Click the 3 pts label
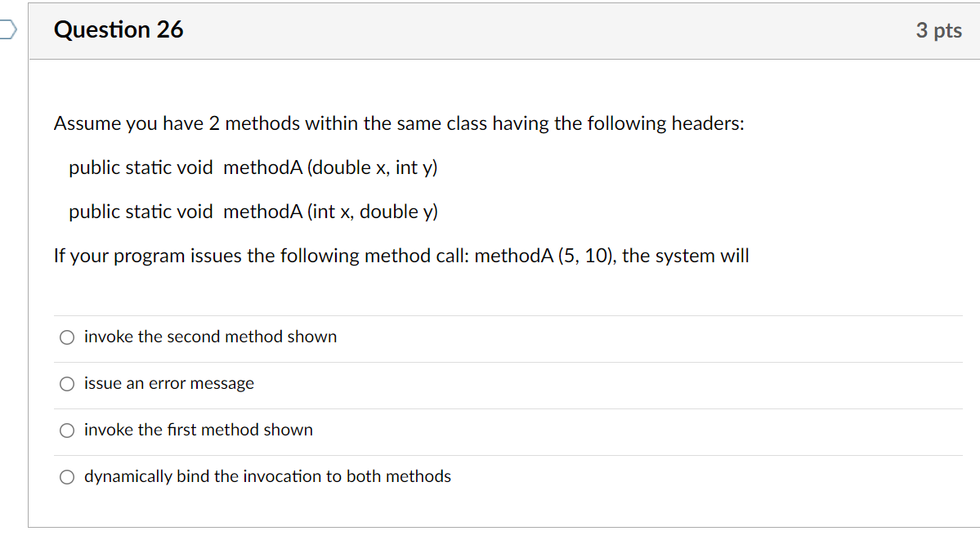 938,29
